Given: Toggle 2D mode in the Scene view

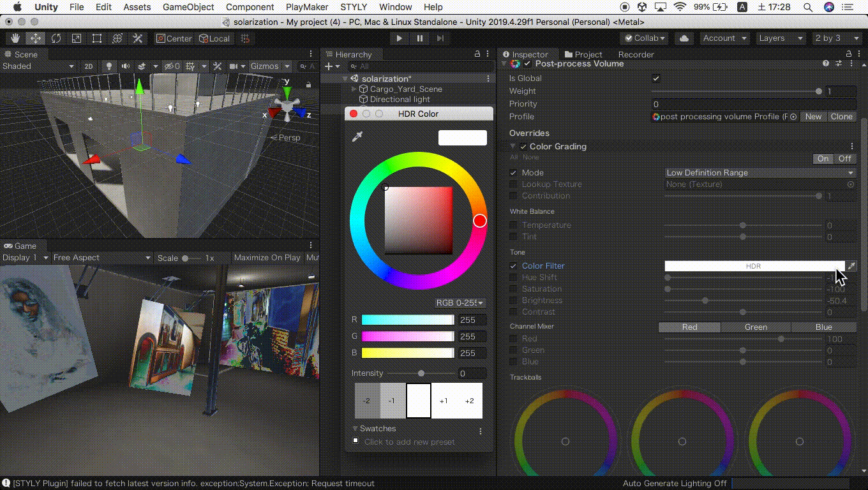Looking at the screenshot, I should point(89,66).
